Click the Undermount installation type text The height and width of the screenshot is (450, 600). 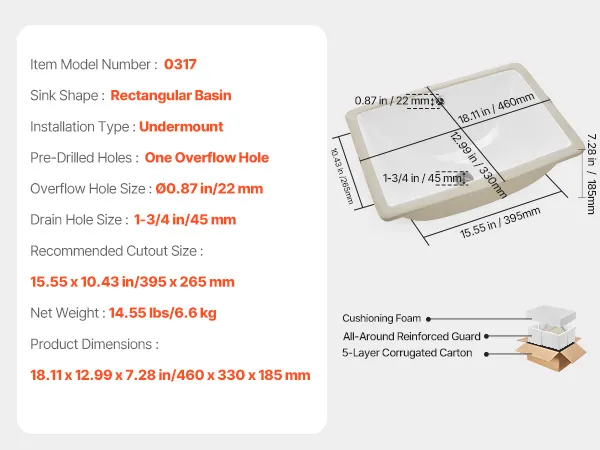(x=181, y=127)
